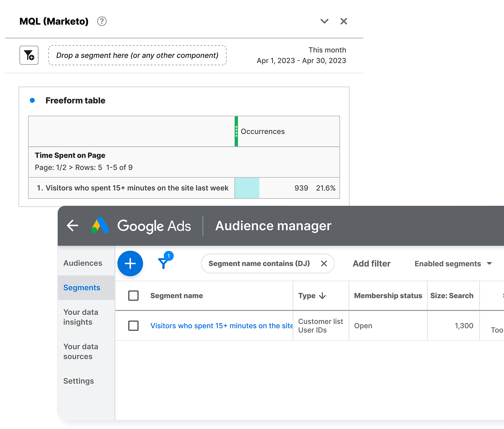Select the Time Spent on Page dimension header

click(70, 155)
